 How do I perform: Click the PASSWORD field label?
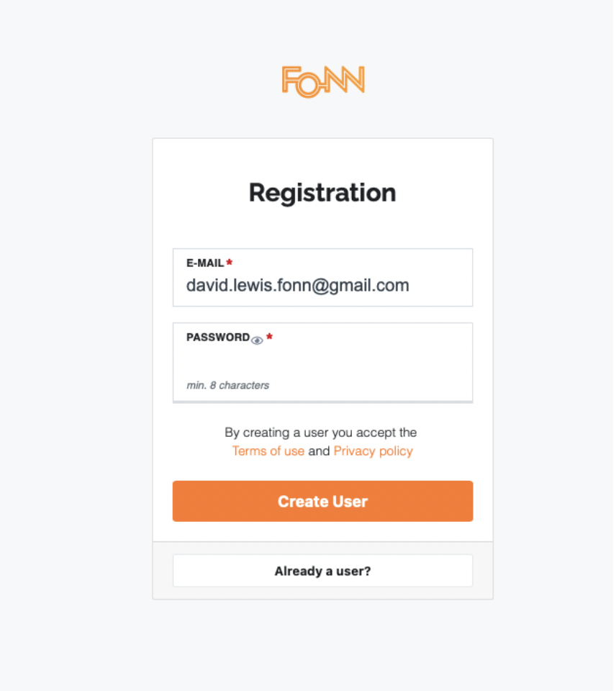click(x=217, y=337)
